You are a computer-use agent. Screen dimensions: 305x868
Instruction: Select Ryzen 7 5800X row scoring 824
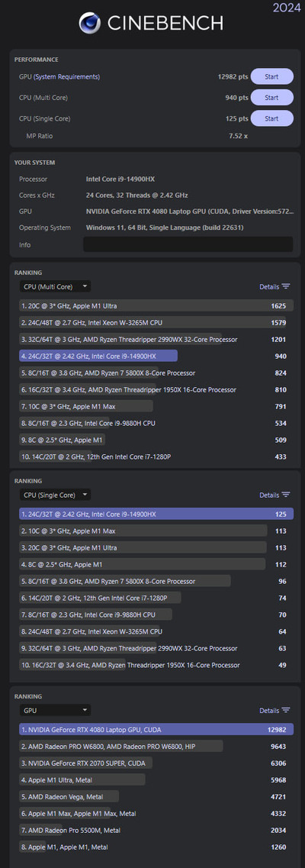pyautogui.click(x=156, y=373)
